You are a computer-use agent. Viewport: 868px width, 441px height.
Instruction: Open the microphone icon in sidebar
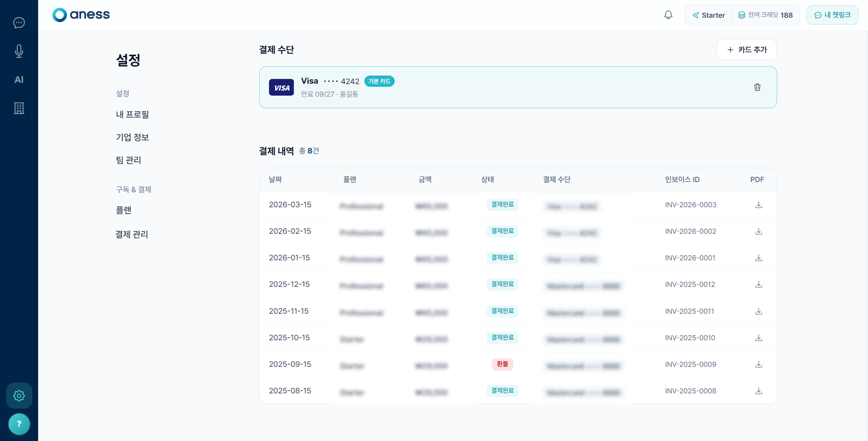point(19,51)
